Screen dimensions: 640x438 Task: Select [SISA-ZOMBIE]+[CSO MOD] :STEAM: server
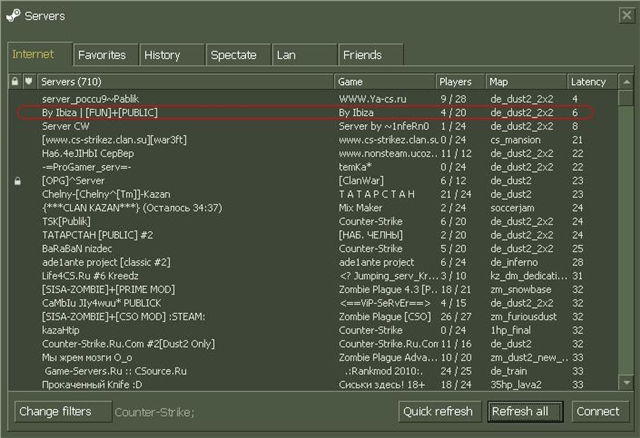(x=312, y=317)
